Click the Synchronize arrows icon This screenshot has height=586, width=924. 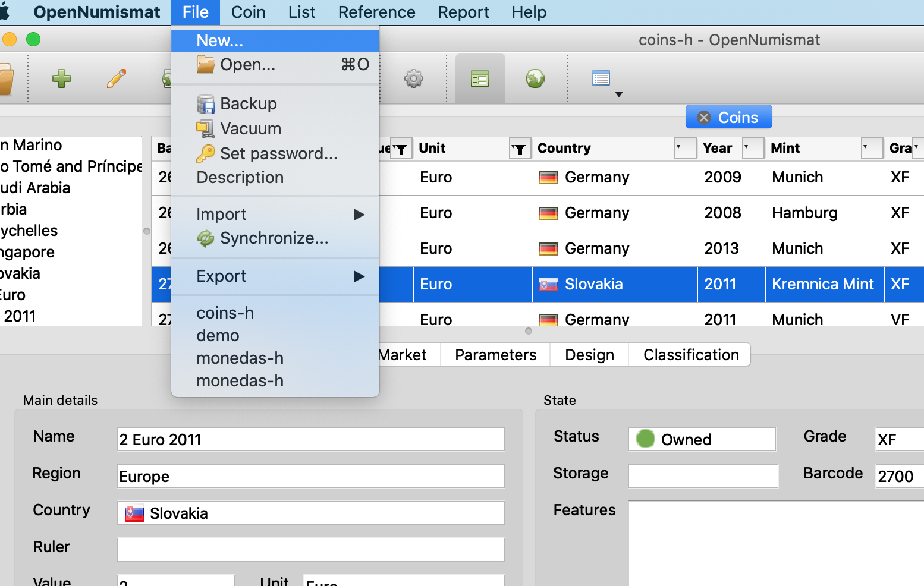point(206,238)
